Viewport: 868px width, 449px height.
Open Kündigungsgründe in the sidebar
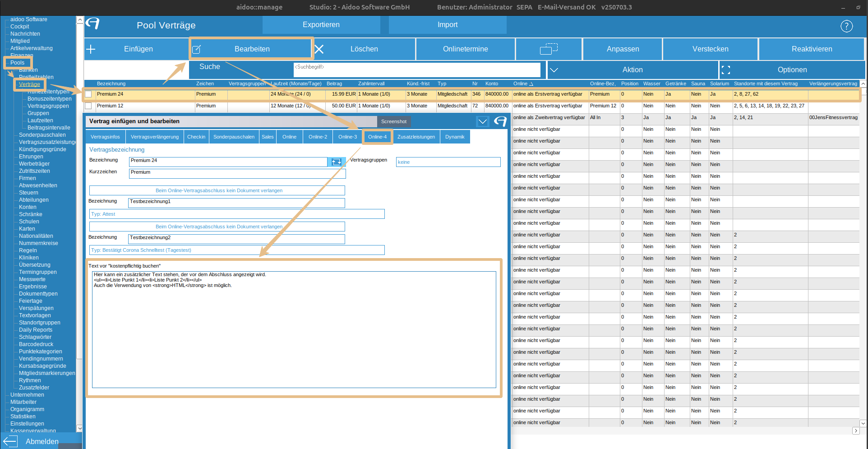point(42,149)
